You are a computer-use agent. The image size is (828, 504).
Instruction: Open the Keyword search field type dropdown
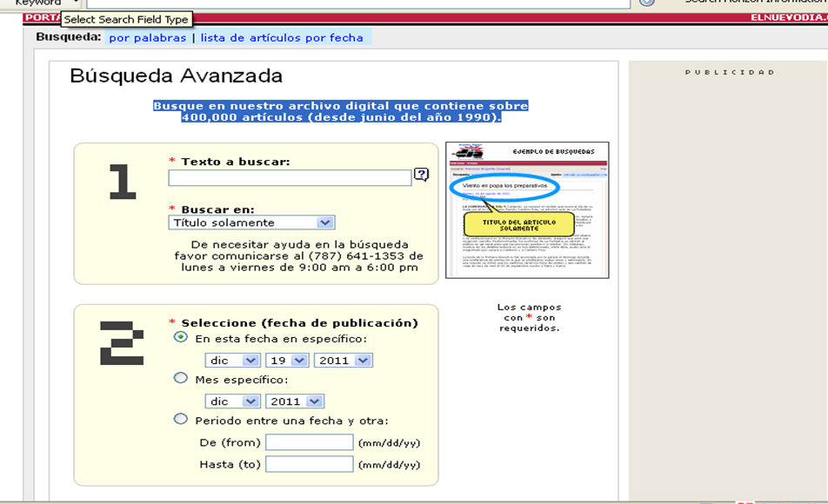pyautogui.click(x=77, y=3)
